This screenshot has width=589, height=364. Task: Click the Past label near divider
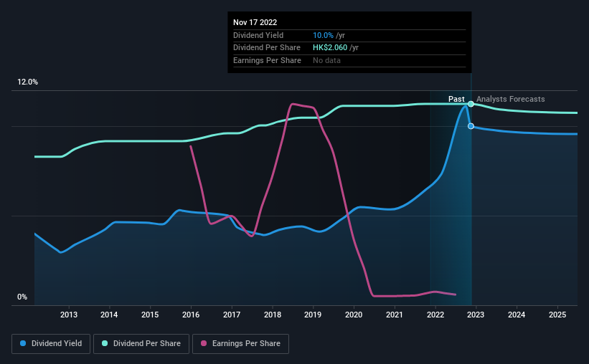pos(456,99)
